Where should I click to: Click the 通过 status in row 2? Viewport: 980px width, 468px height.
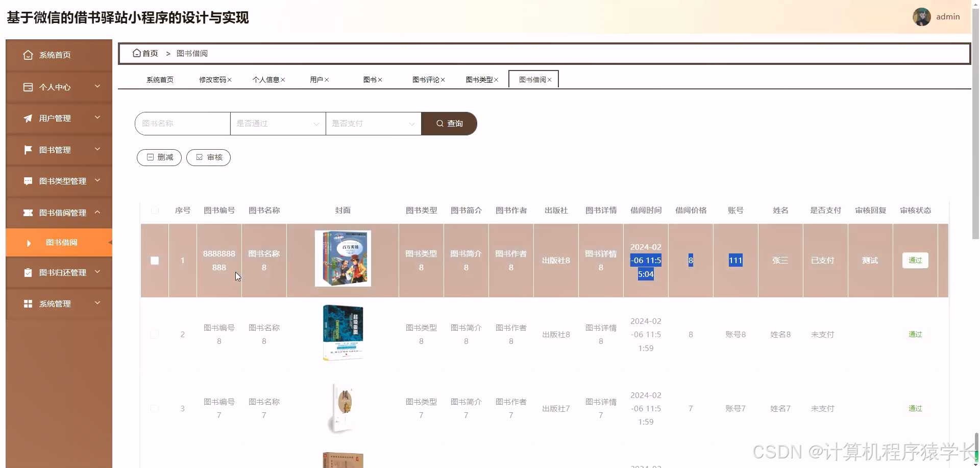pyautogui.click(x=915, y=335)
